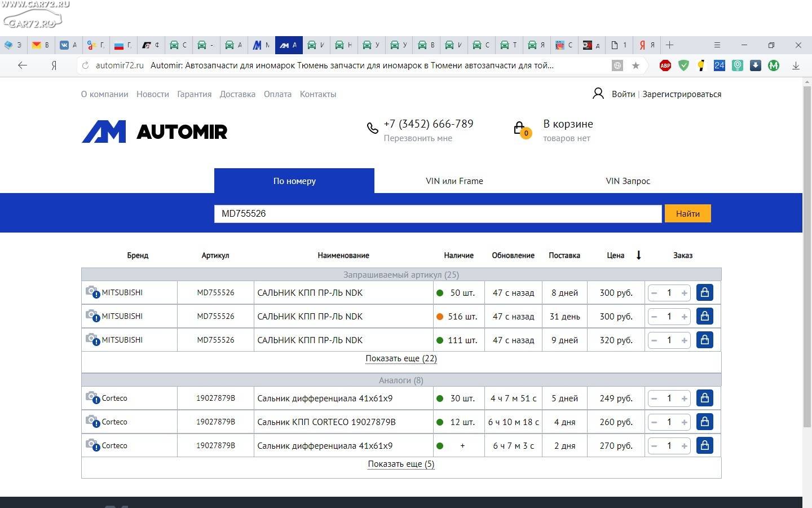Add 260 руб. Corteco seal to cart
This screenshot has width=812, height=508.
(705, 422)
